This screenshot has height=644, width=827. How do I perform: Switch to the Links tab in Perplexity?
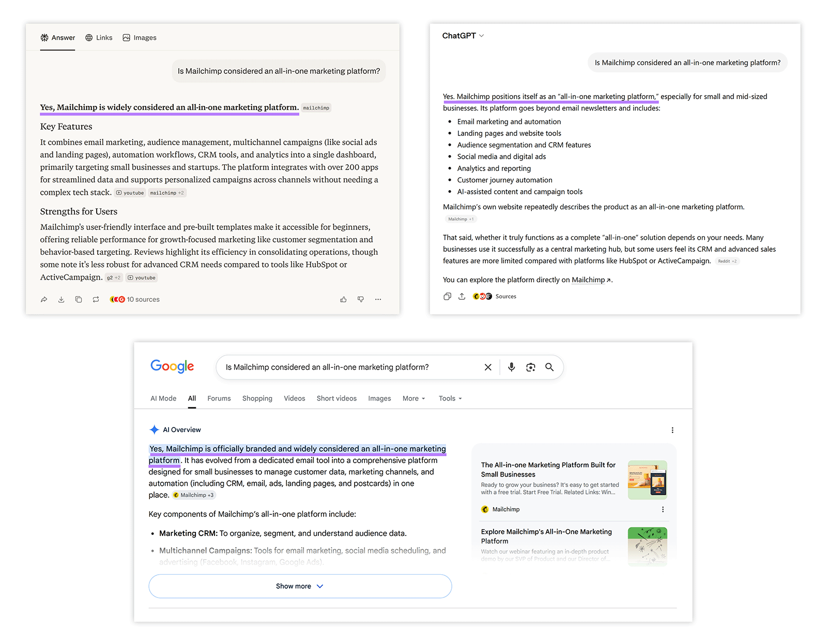pos(99,38)
